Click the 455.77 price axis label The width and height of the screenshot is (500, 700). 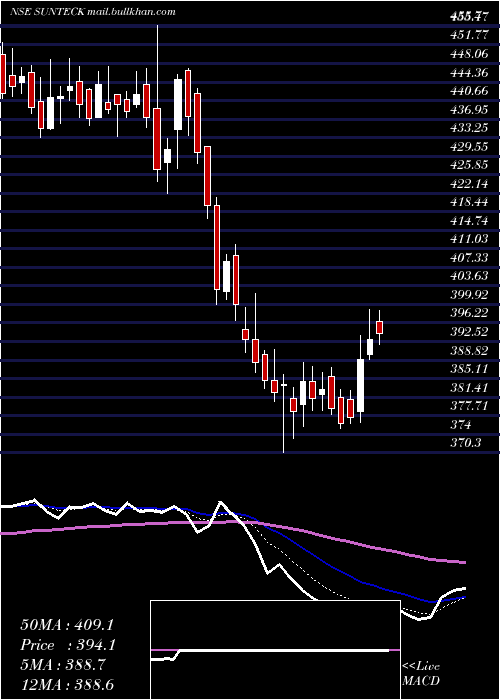pos(469,17)
